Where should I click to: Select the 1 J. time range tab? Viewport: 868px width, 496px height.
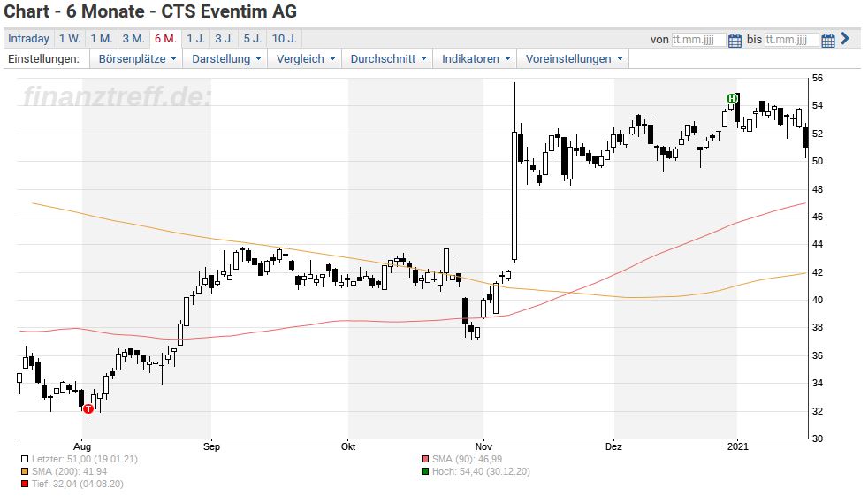pyautogui.click(x=196, y=39)
